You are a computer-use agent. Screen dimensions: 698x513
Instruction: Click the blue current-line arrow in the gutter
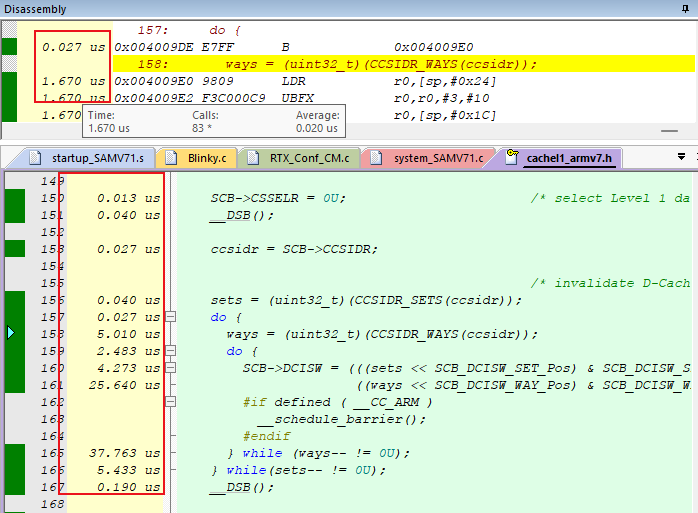tap(11, 333)
